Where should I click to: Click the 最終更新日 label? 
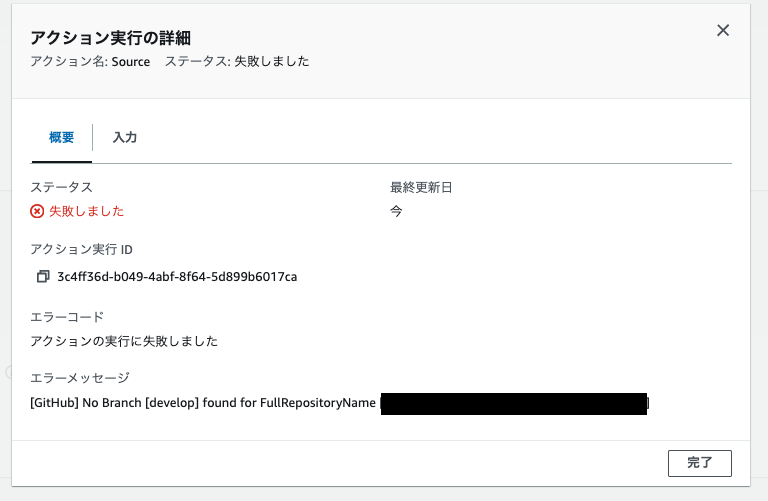[x=421, y=187]
